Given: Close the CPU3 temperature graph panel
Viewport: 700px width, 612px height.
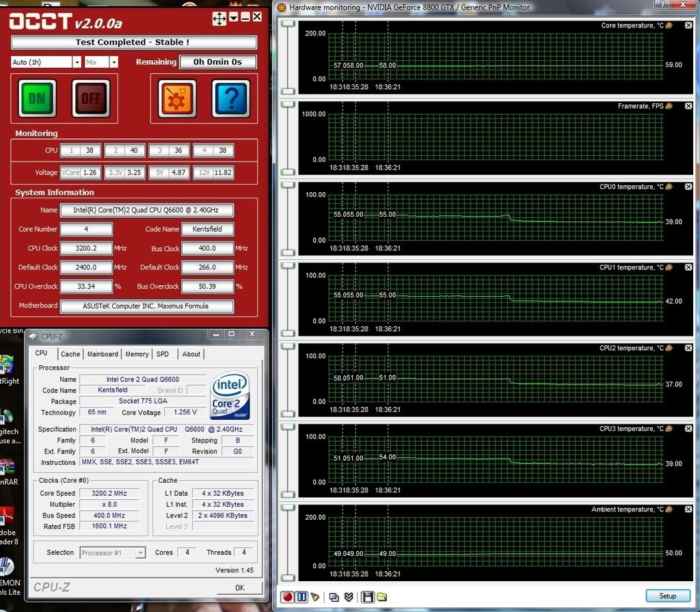Looking at the screenshot, I should 688,428.
